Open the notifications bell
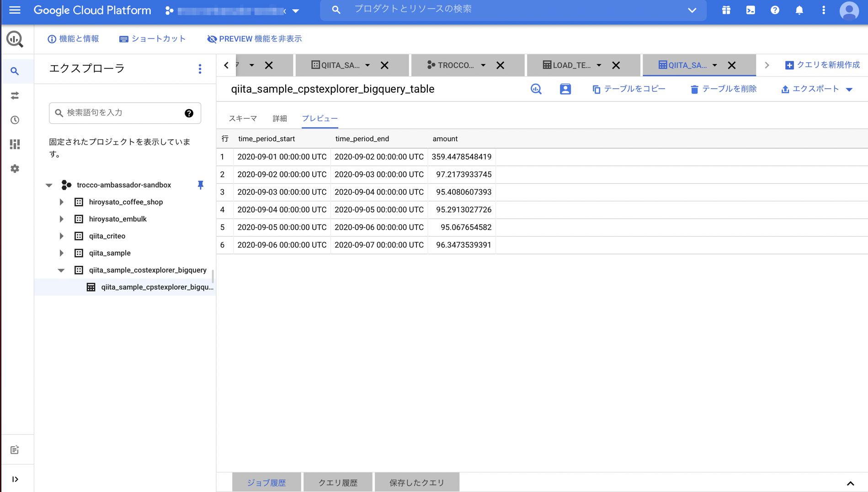Screen dimensions: 868x492 [799, 10]
